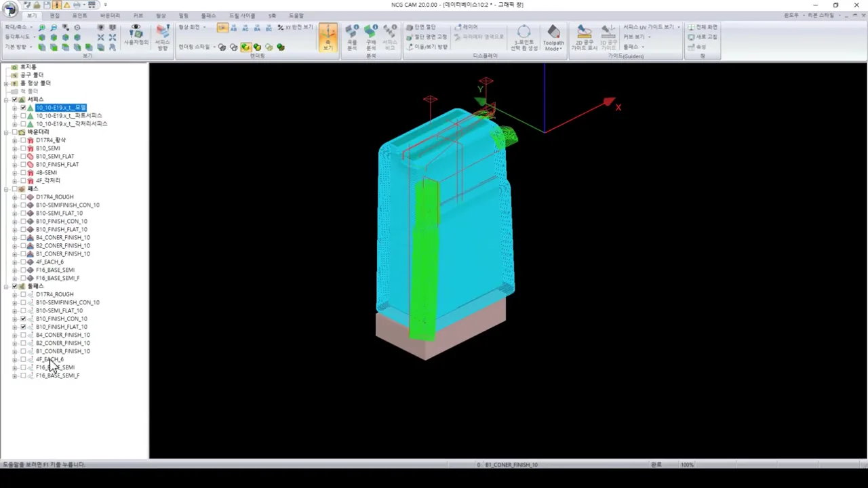Collapse the 서피스 tree node
Image resolution: width=868 pixels, height=488 pixels.
click(6, 100)
